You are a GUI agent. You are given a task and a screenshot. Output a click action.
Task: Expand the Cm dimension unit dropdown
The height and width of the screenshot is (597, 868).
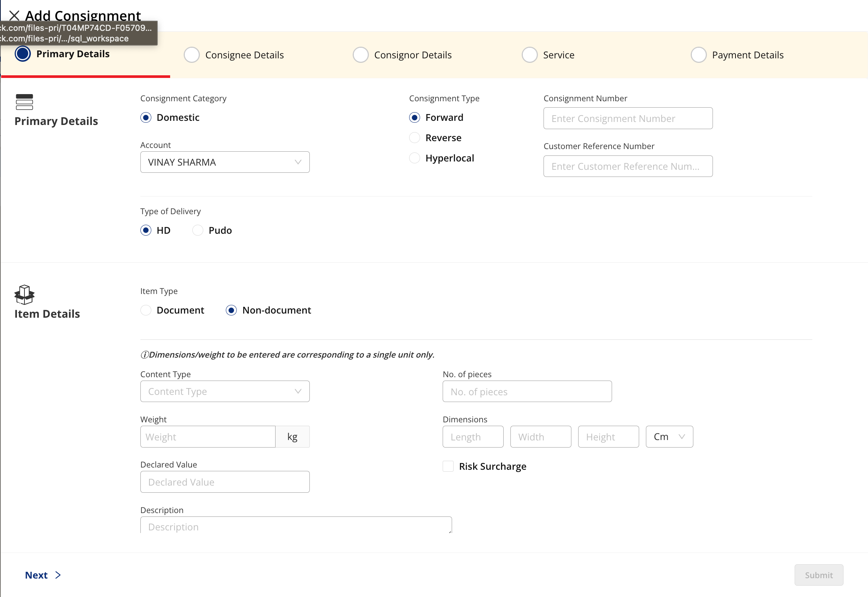pyautogui.click(x=669, y=437)
